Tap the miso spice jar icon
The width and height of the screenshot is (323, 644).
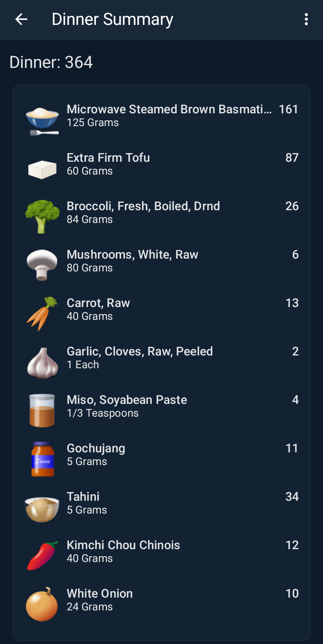coord(42,410)
